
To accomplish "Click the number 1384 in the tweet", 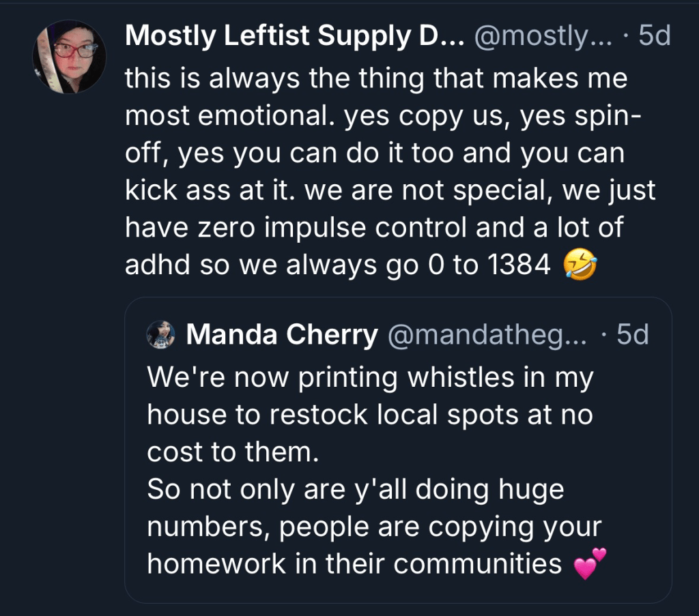I will click(519, 266).
